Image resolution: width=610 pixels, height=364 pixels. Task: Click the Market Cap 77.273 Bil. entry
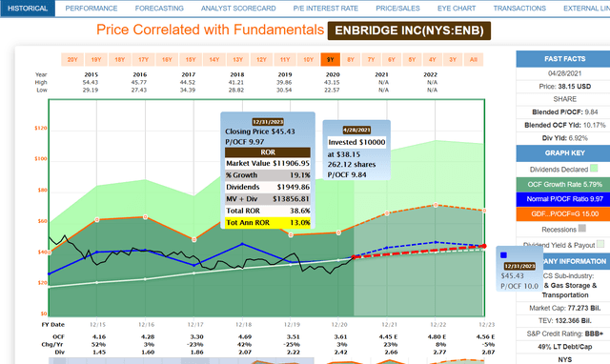tap(564, 308)
